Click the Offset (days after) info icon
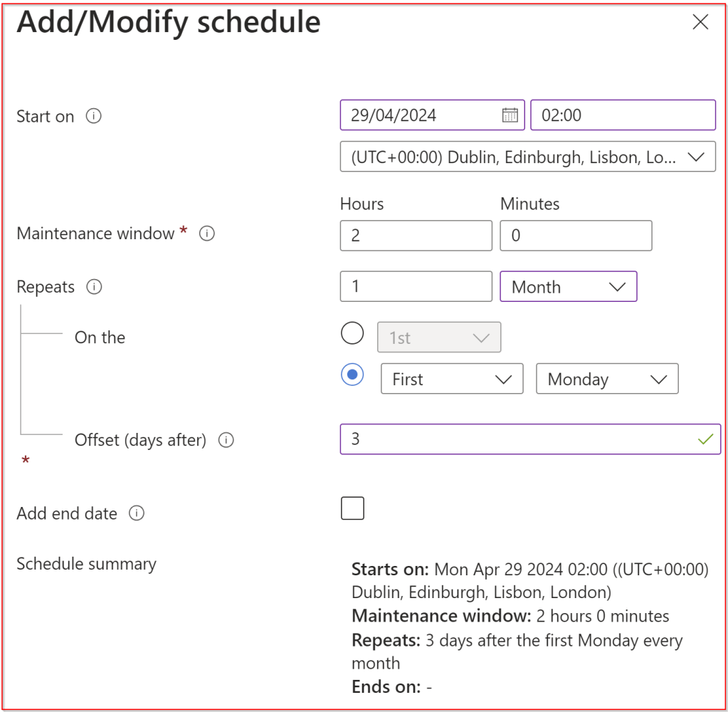This screenshot has height=712, width=728. coord(226,440)
